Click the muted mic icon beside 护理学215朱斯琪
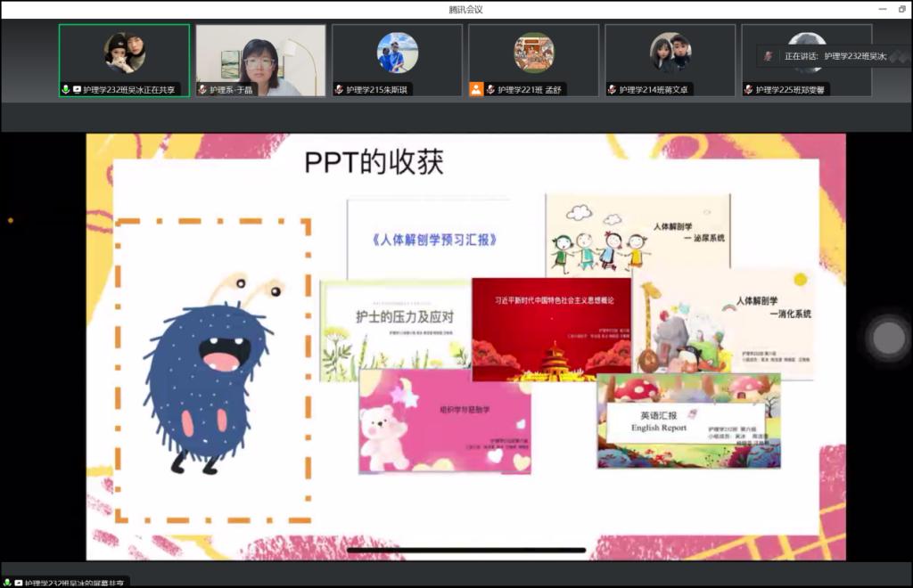 (339, 90)
